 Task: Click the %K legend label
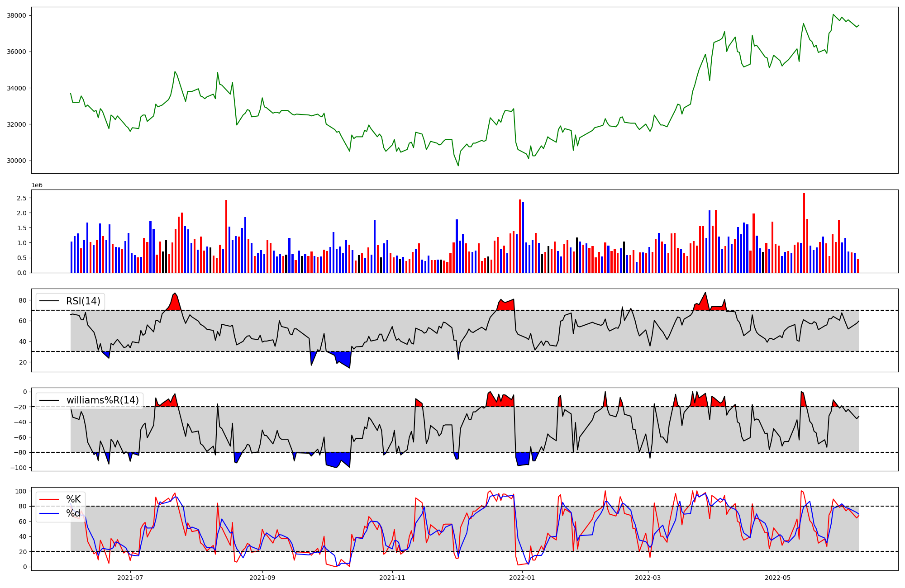pos(73,499)
